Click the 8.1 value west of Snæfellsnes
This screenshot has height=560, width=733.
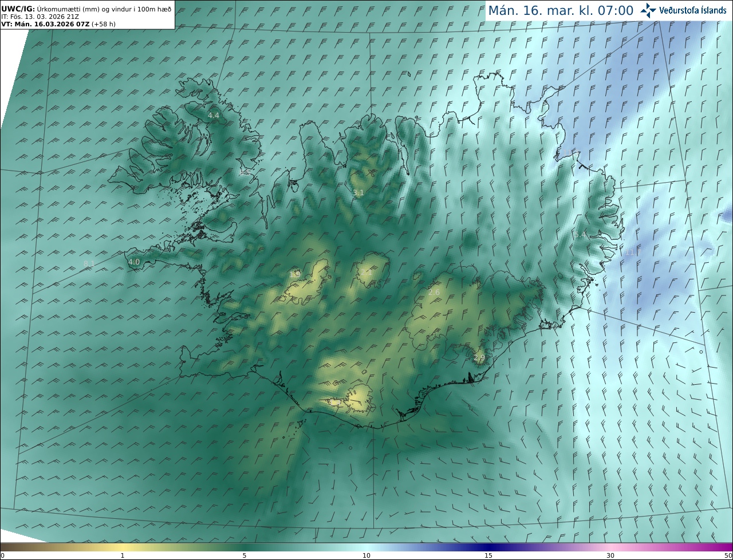89,264
